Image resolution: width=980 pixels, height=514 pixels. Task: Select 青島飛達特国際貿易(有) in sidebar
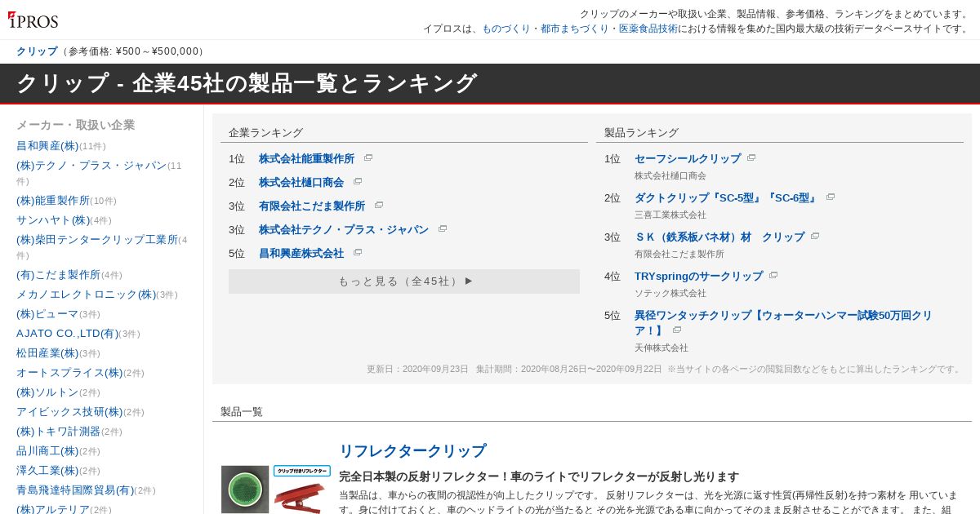pyautogui.click(x=75, y=490)
